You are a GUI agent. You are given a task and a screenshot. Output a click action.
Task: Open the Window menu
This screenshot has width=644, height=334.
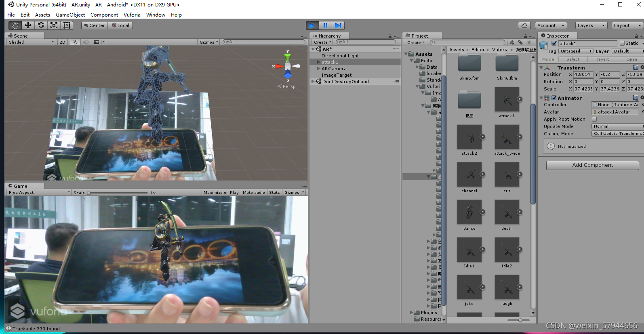156,15
